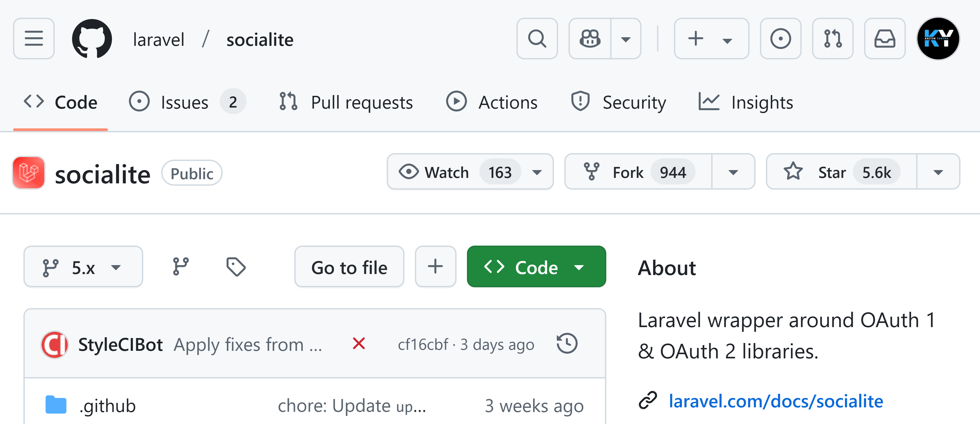Open the add file plus button
The height and width of the screenshot is (424, 980).
435,267
